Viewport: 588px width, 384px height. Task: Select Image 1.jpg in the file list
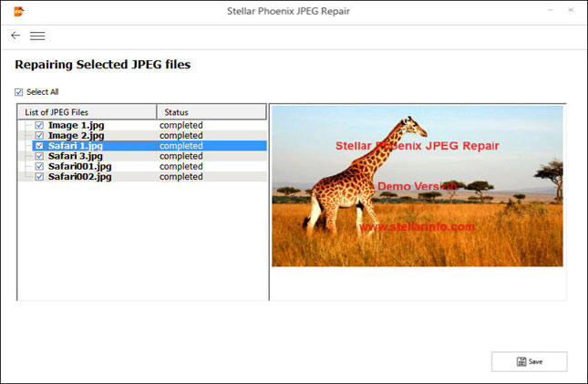(75, 125)
